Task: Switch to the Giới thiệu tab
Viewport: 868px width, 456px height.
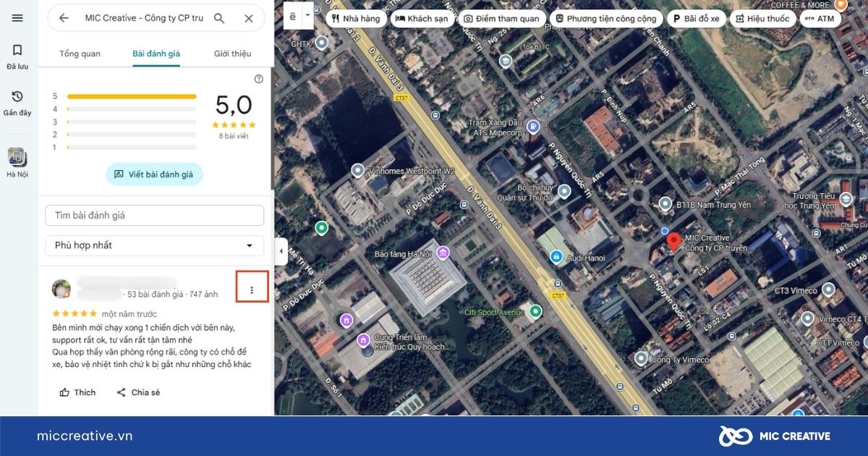Action: pyautogui.click(x=232, y=54)
